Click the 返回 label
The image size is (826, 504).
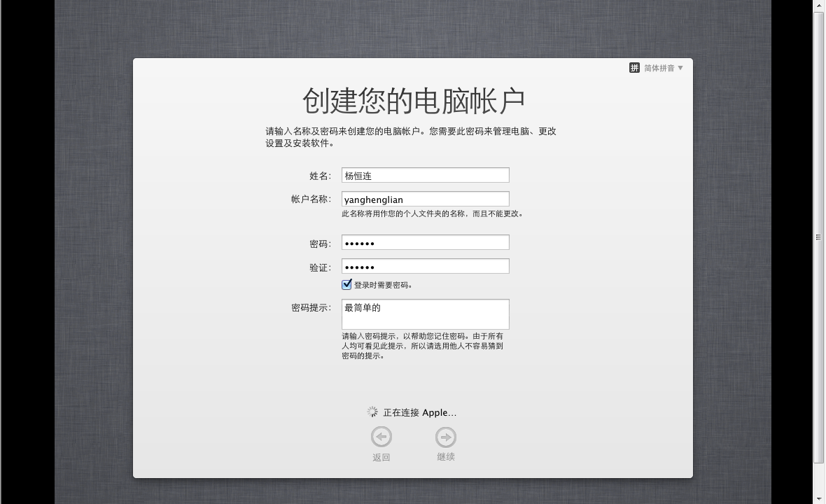click(381, 457)
